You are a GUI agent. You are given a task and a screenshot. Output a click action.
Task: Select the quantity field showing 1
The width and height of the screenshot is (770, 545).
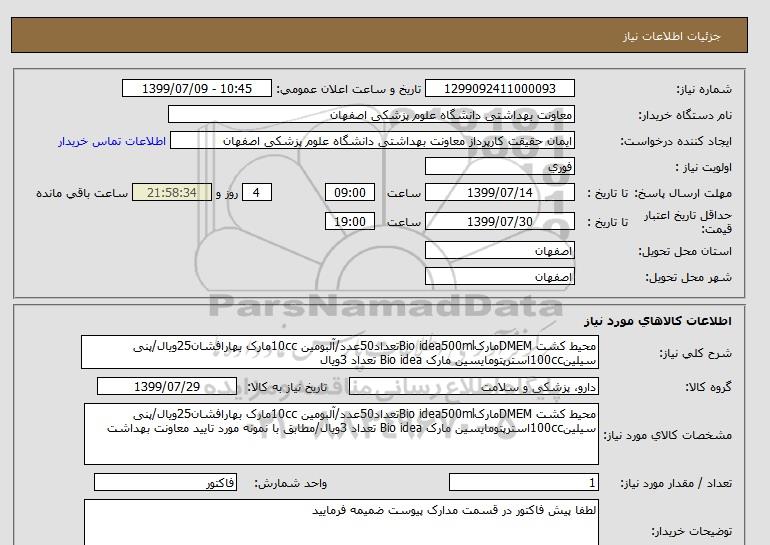523,483
